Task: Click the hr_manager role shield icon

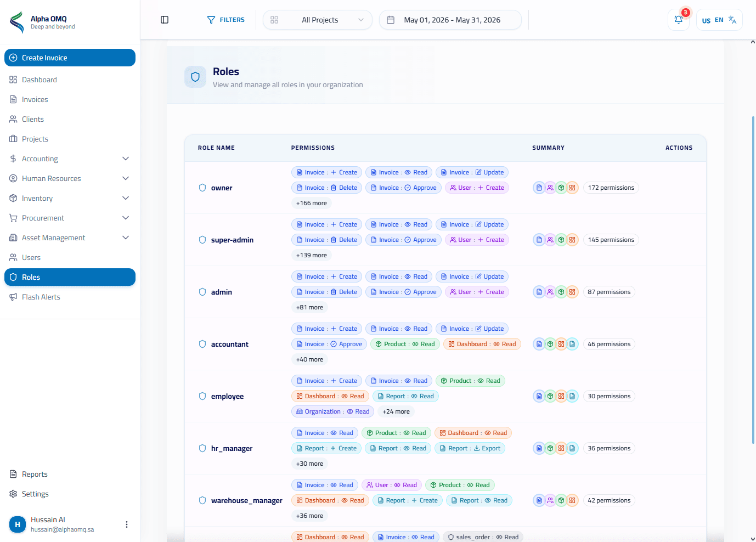Action: [x=202, y=448]
